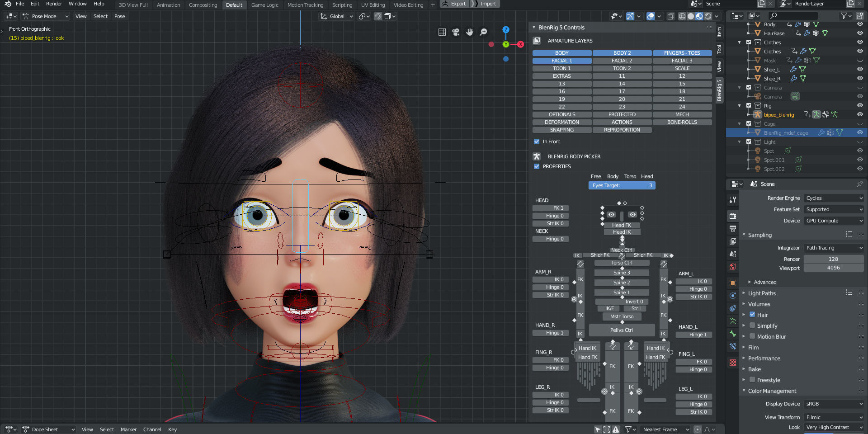Viewport: 868px width, 434px height.
Task: Open Feature Set dropdown
Action: pyautogui.click(x=834, y=209)
